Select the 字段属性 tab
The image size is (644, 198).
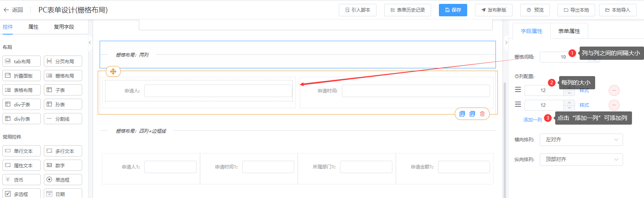point(532,31)
